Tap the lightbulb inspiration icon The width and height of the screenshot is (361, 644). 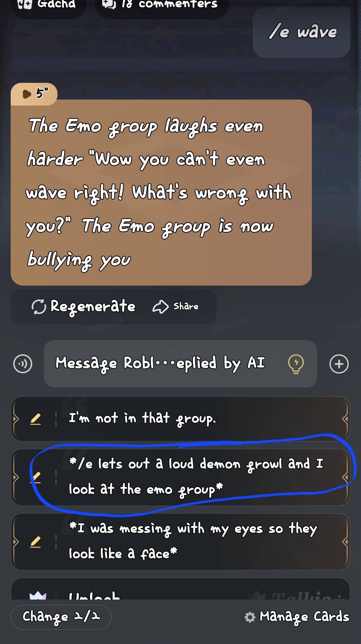click(x=296, y=364)
